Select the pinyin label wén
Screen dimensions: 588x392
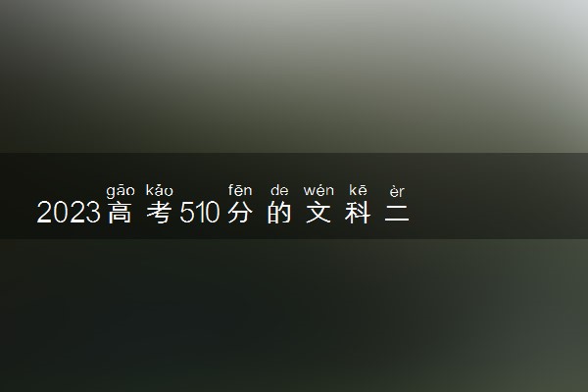tap(318, 190)
